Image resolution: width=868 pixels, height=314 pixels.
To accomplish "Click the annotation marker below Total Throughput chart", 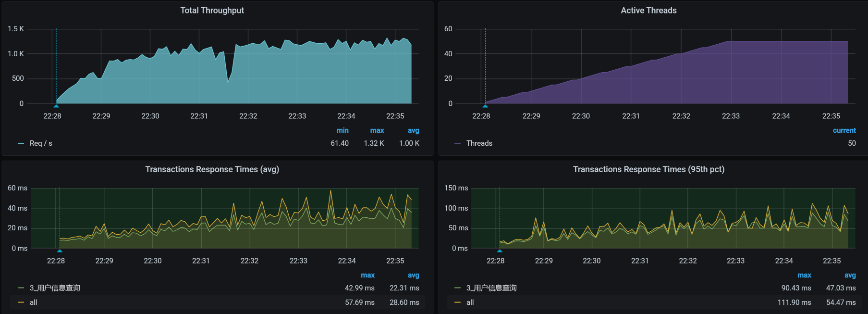I will [56, 106].
